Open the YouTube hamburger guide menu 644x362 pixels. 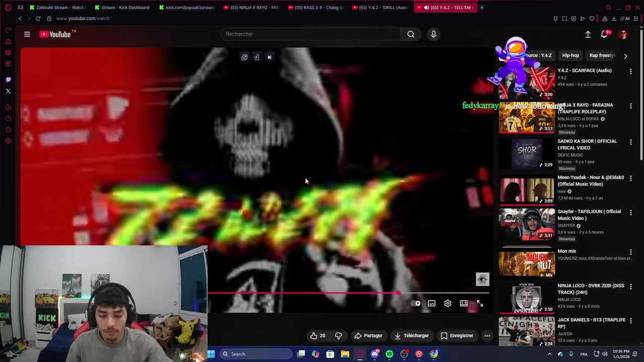pos(27,34)
